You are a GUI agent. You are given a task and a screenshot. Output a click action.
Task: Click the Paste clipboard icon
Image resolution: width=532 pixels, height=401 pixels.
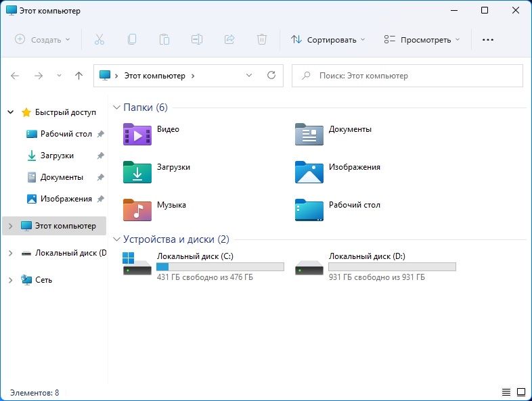tap(164, 40)
